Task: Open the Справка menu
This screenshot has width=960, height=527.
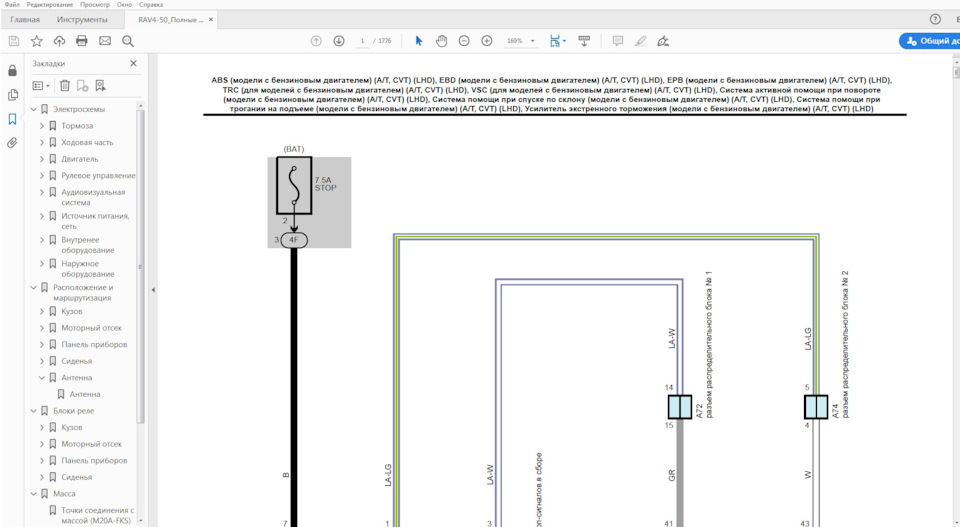Action: click(x=151, y=4)
